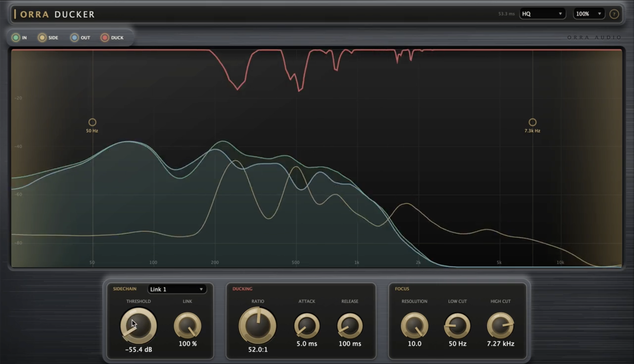Click the 10.0 resolution value
Screen dimensions: 634x364
[415, 344]
